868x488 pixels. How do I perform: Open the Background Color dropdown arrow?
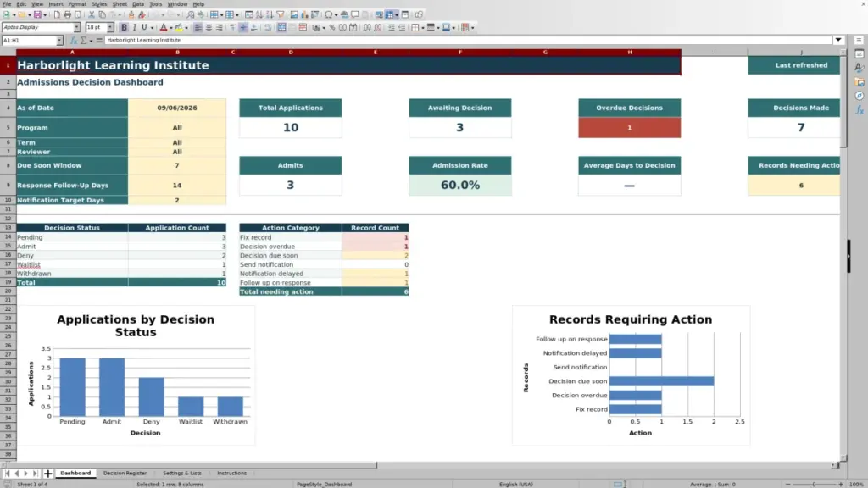(x=186, y=27)
